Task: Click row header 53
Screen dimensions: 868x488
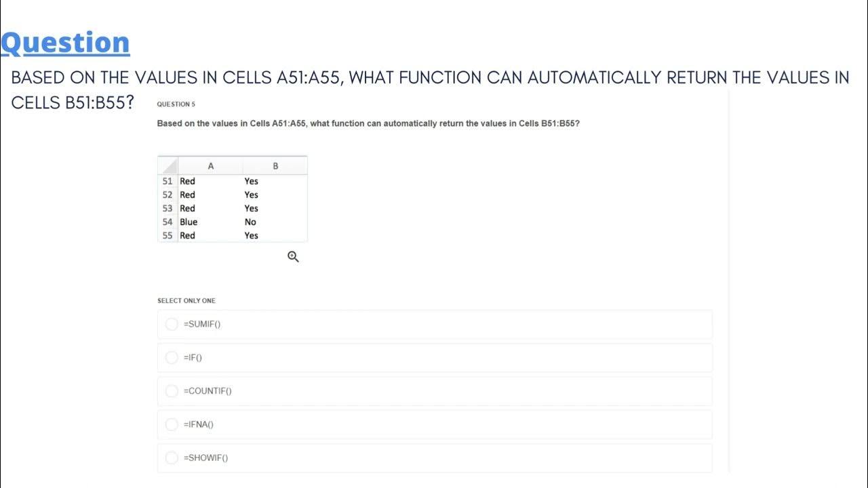Action: pos(167,208)
